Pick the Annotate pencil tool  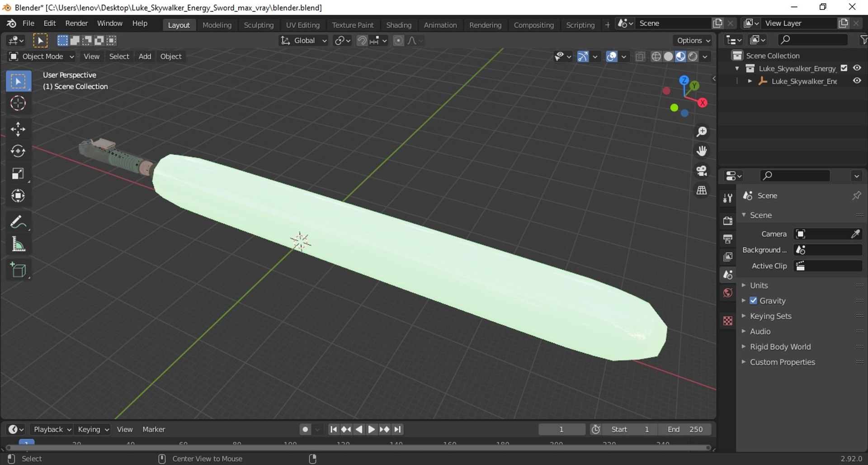[18, 222]
